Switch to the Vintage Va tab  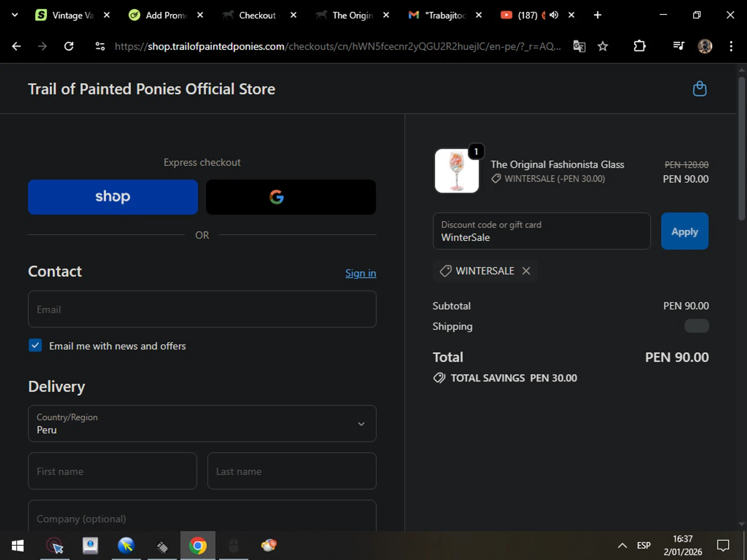pyautogui.click(x=66, y=15)
